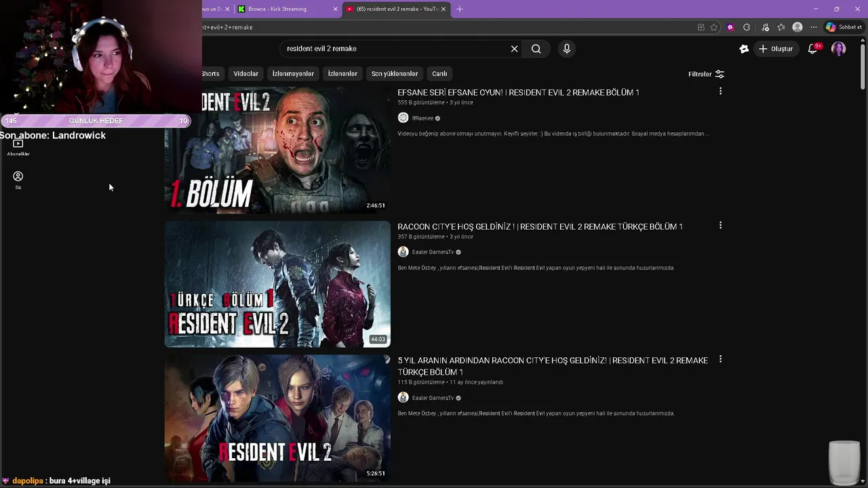Viewport: 868px width, 488px height.
Task: Select the Canlı filter chip
Action: pos(439,74)
